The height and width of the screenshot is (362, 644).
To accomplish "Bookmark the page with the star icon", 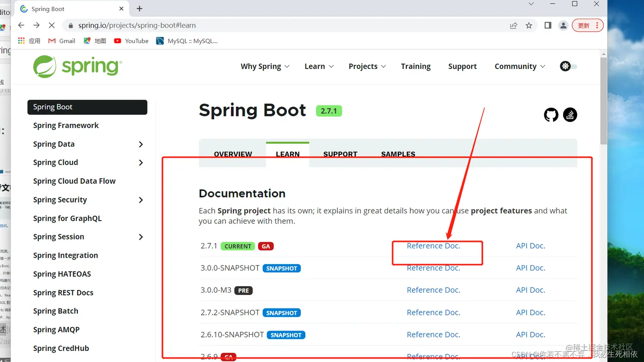I will pos(529,26).
